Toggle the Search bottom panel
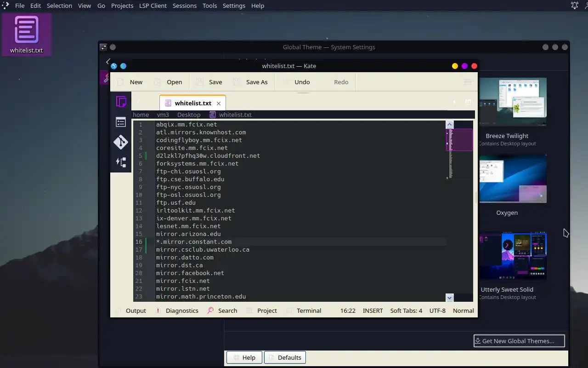 (222, 310)
